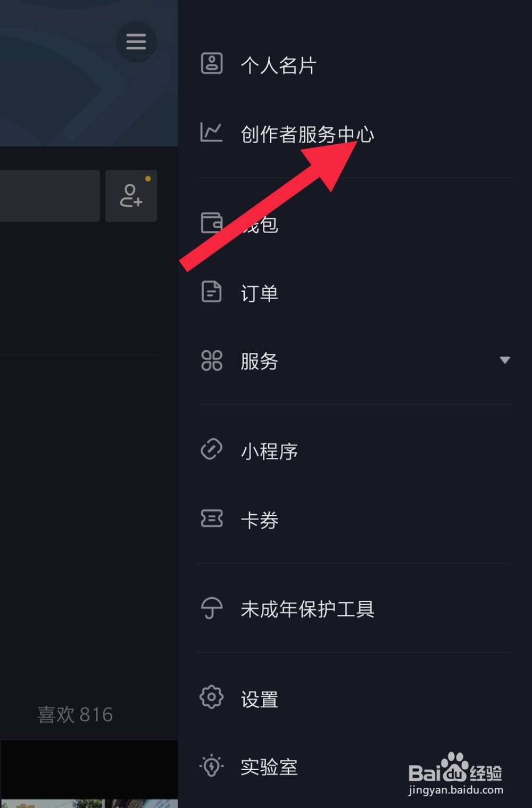Click the 订单 document icon

point(212,292)
